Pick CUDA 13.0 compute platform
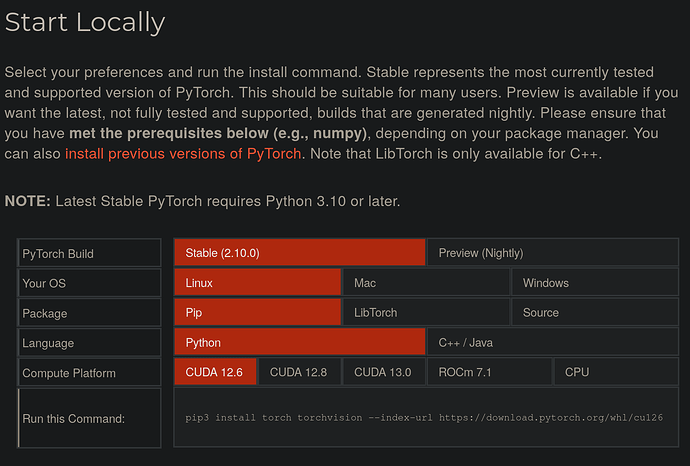The image size is (690, 466). coord(383,372)
